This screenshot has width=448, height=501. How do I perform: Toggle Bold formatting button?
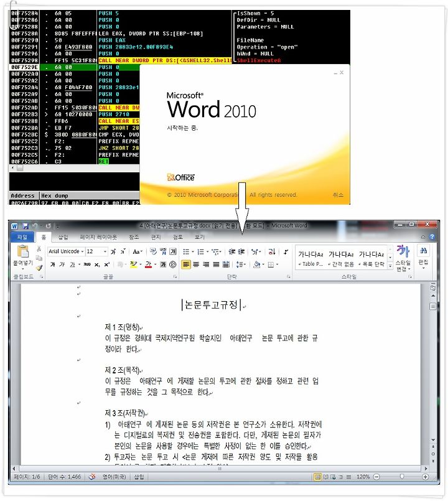point(53,265)
